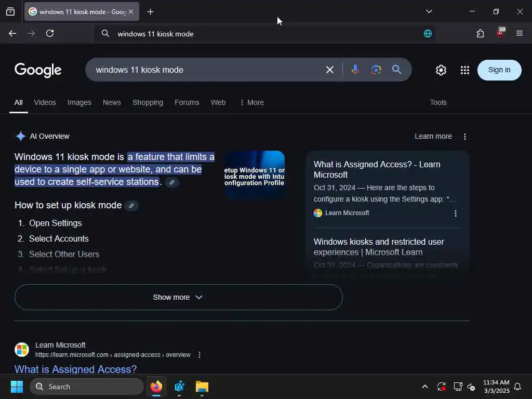
Task: Open the notifications bell icon
Action: click(518, 387)
